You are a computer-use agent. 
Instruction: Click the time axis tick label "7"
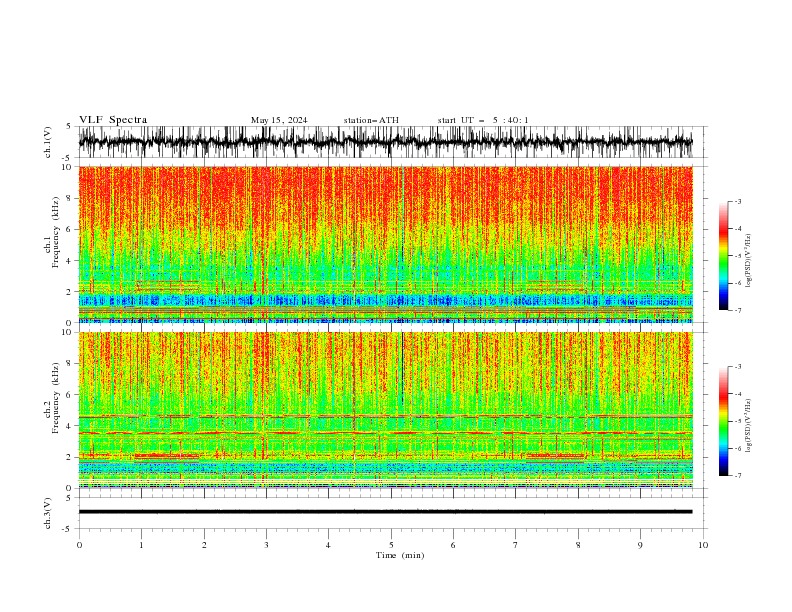(x=516, y=545)
